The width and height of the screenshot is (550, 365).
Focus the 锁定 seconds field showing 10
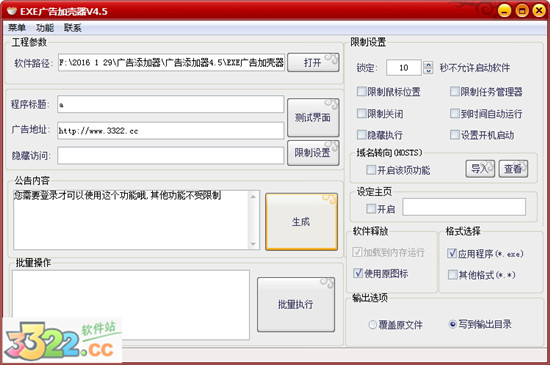coord(404,67)
